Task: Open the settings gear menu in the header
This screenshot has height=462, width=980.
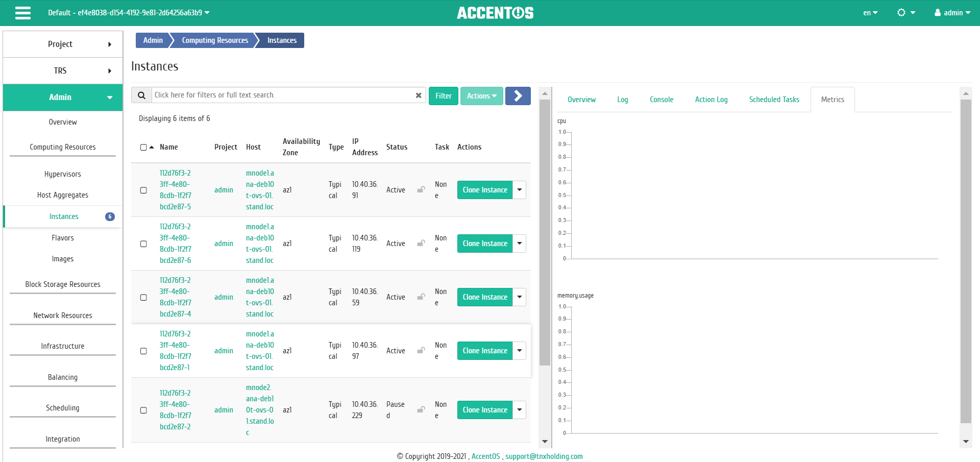Action: (x=906, y=13)
